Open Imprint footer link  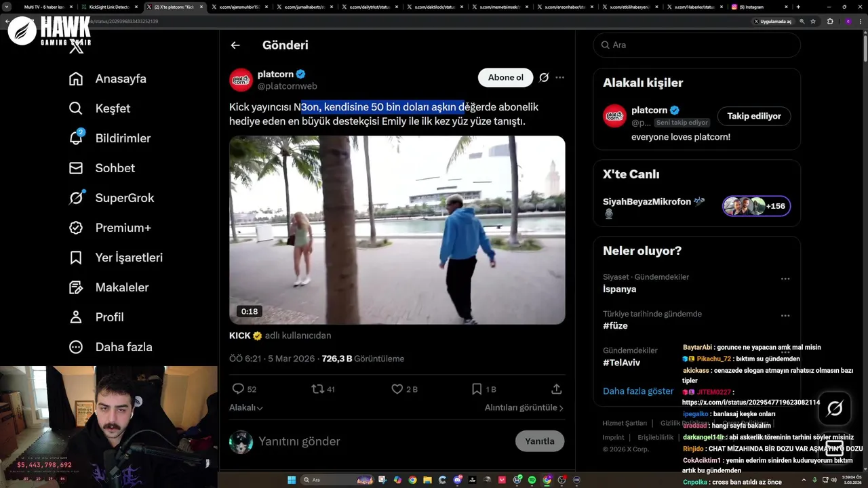pyautogui.click(x=614, y=438)
